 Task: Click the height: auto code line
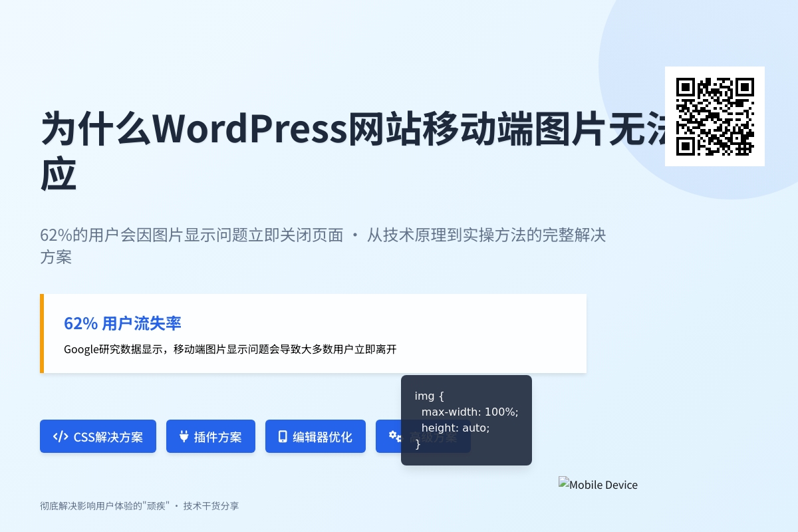[x=456, y=428]
